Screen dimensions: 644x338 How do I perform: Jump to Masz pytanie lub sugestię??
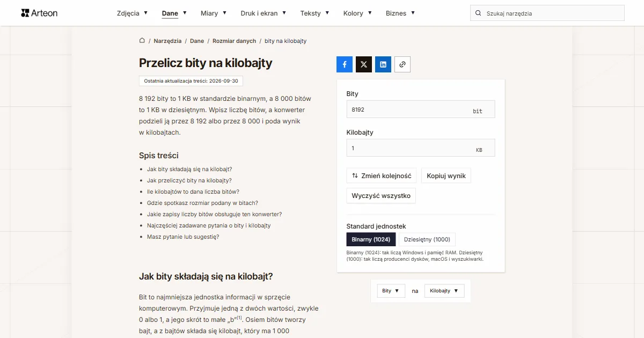pyautogui.click(x=183, y=237)
